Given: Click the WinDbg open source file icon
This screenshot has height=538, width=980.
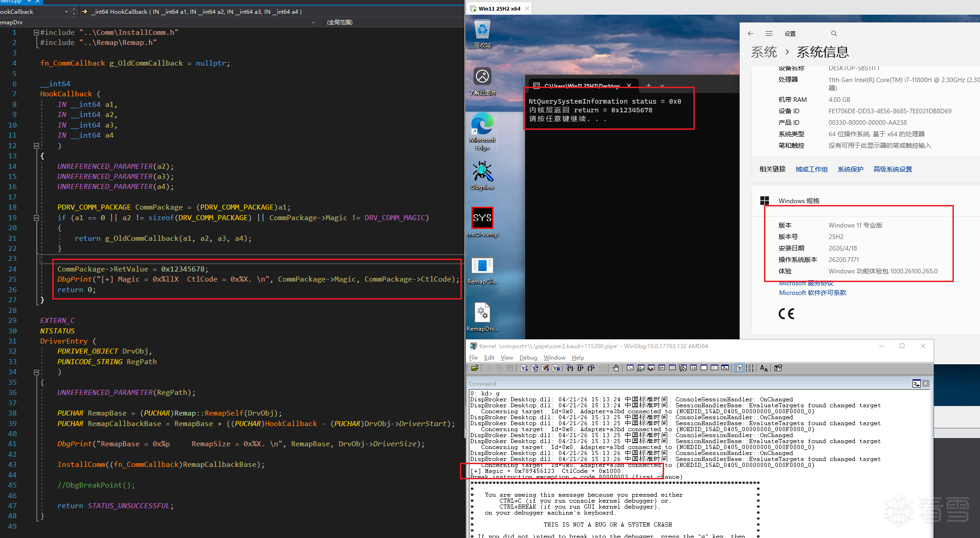Looking at the screenshot, I should coord(475,368).
